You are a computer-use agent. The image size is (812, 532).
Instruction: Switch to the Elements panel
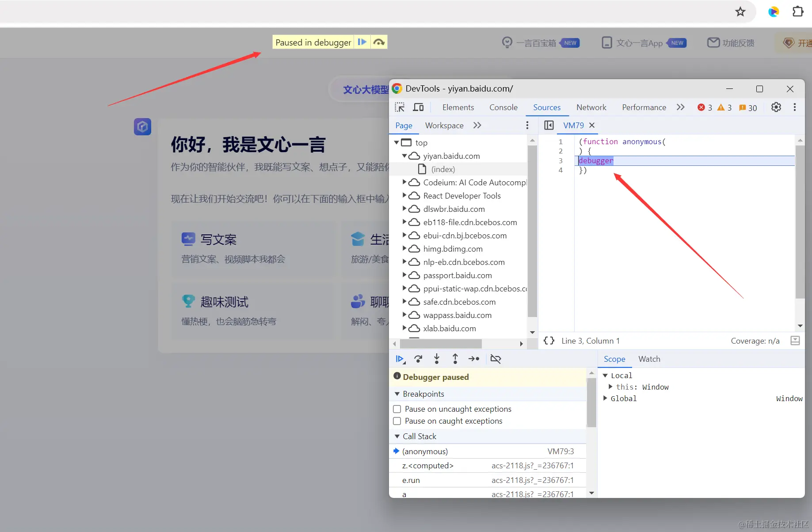click(x=458, y=107)
